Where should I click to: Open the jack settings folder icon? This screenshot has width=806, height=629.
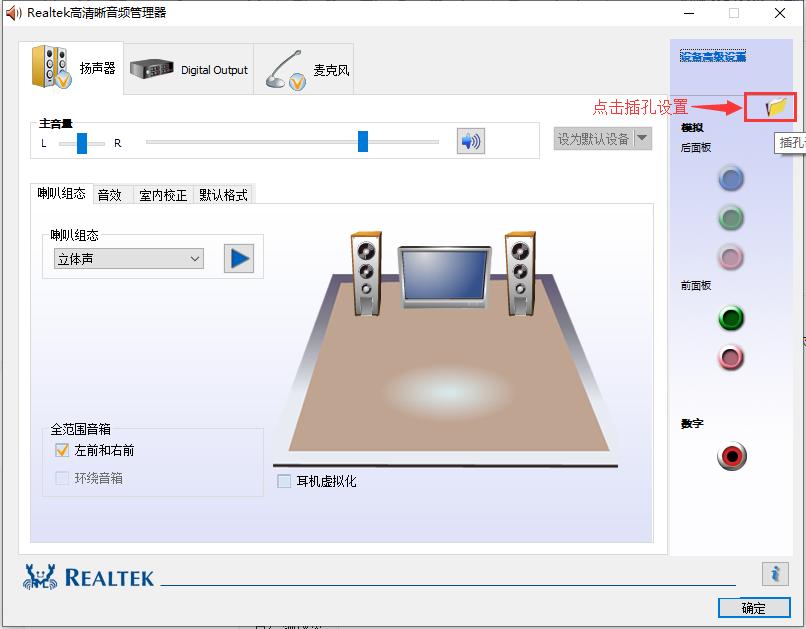click(x=769, y=106)
